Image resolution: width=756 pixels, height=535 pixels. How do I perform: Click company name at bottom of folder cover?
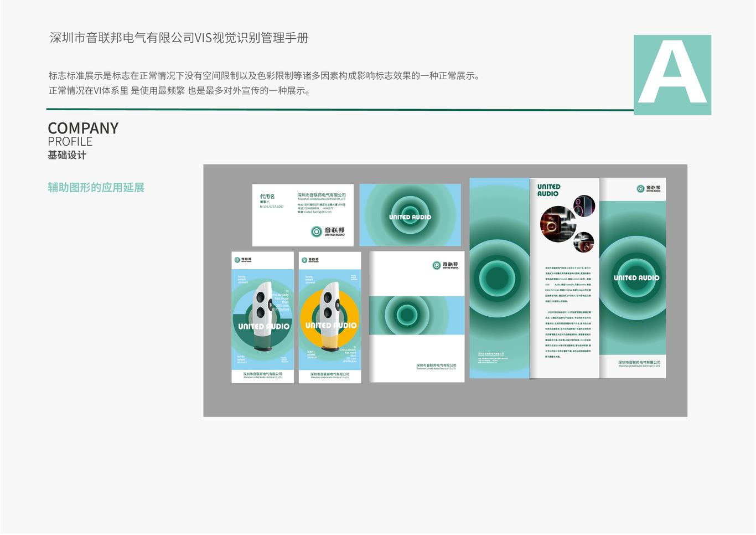(437, 366)
